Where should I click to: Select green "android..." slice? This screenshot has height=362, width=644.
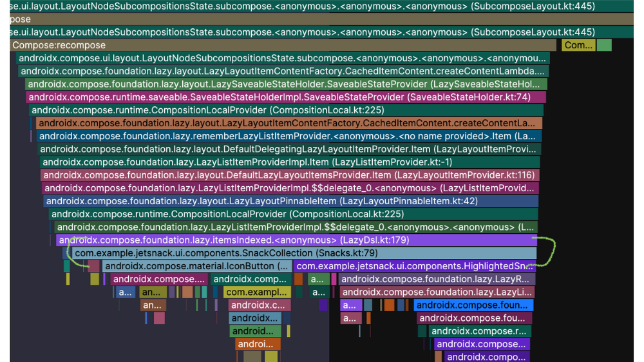coord(256,331)
